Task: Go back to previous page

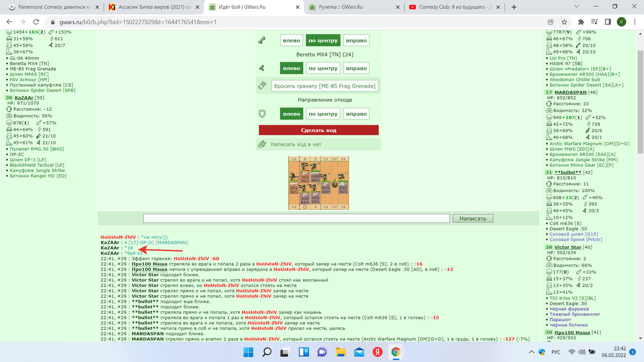Action: (9, 22)
